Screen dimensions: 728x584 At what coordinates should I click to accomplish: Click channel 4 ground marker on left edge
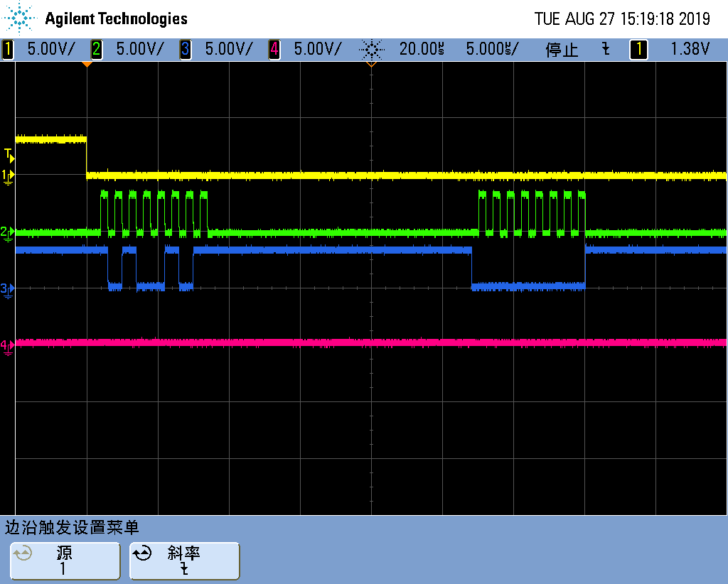pyautogui.click(x=6, y=346)
